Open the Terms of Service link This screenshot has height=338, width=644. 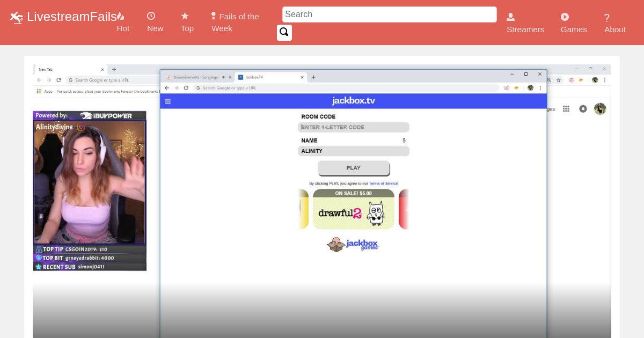[383, 183]
